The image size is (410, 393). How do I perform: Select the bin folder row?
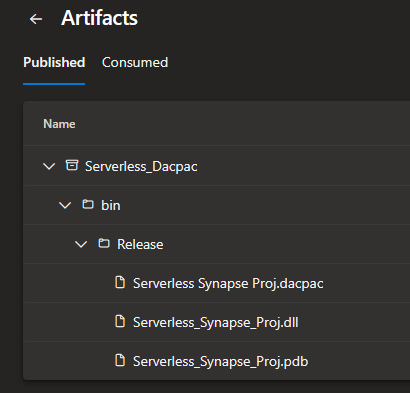(217, 205)
